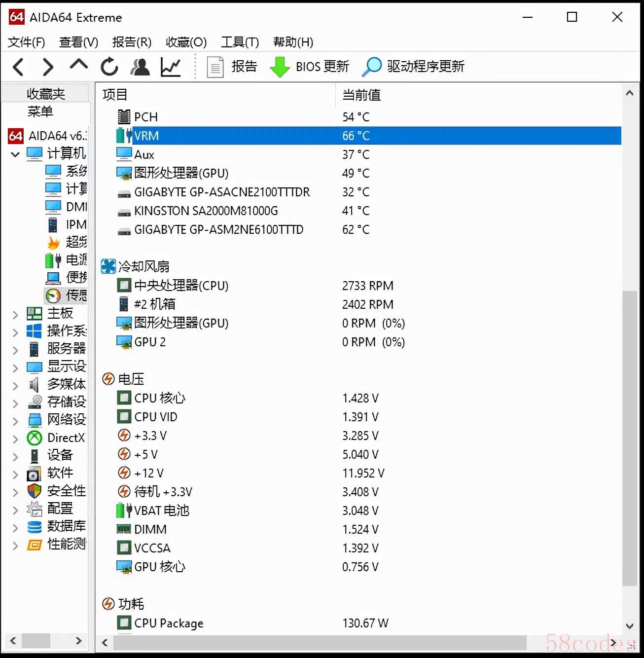Viewport: 644px width, 658px height.
Task: Open the 收藏(O) menu
Action: tap(186, 42)
